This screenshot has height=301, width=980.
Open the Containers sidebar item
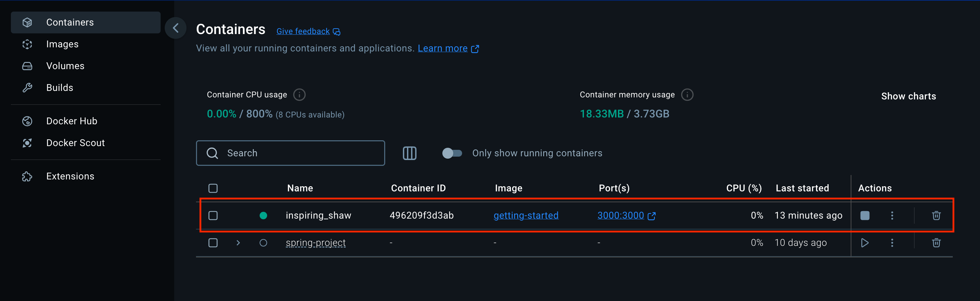[x=86, y=22]
